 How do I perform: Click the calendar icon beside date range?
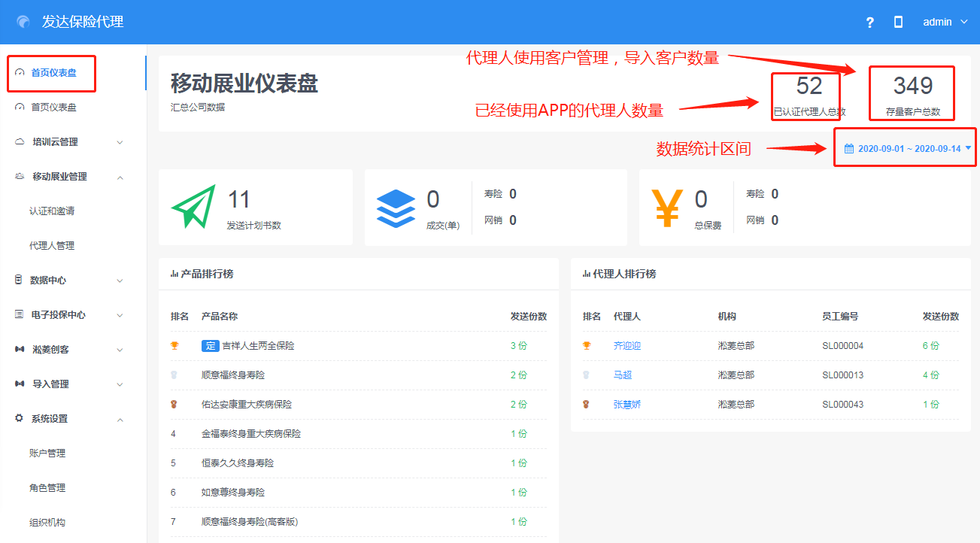(x=849, y=149)
